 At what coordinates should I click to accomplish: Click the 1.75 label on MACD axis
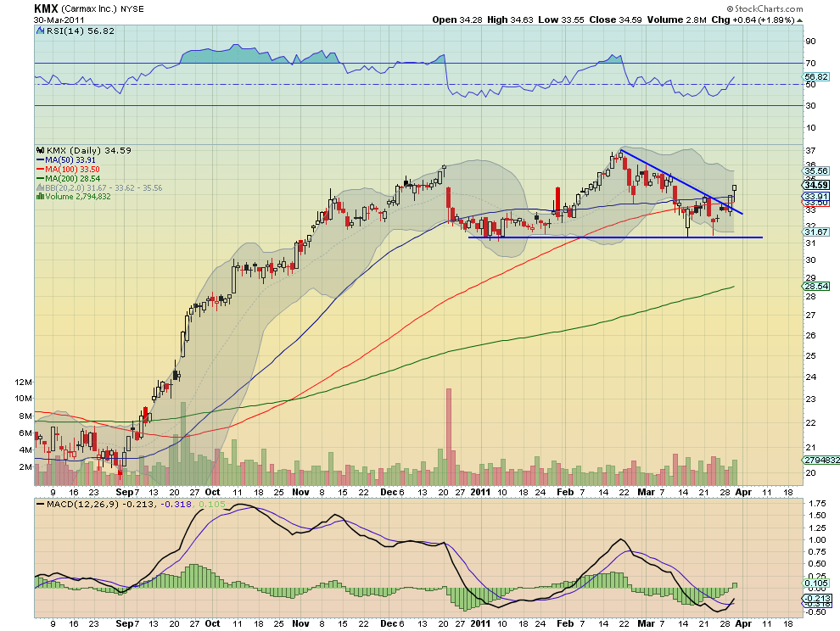click(817, 504)
